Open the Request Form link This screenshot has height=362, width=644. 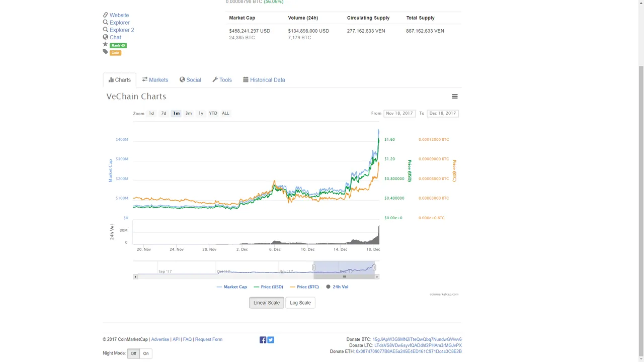click(x=209, y=339)
